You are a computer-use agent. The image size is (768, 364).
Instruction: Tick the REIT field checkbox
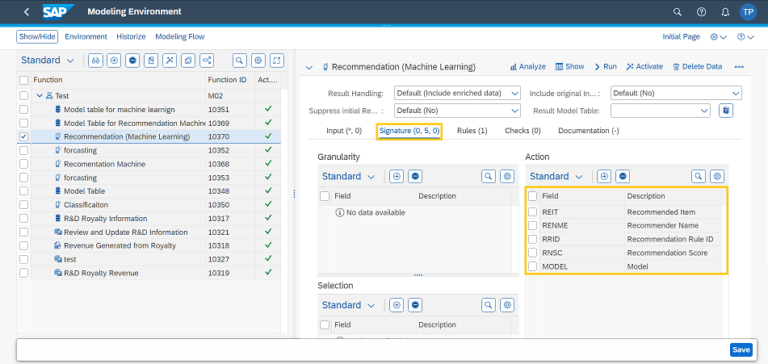point(533,212)
